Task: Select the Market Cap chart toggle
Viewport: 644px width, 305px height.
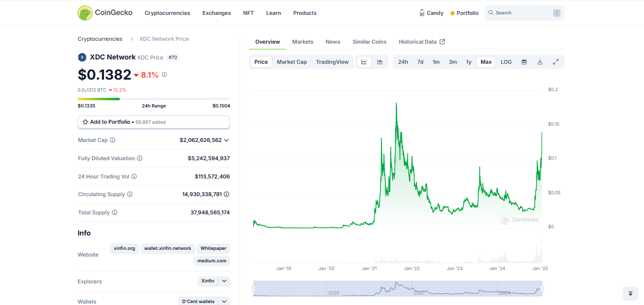Action: 292,62
